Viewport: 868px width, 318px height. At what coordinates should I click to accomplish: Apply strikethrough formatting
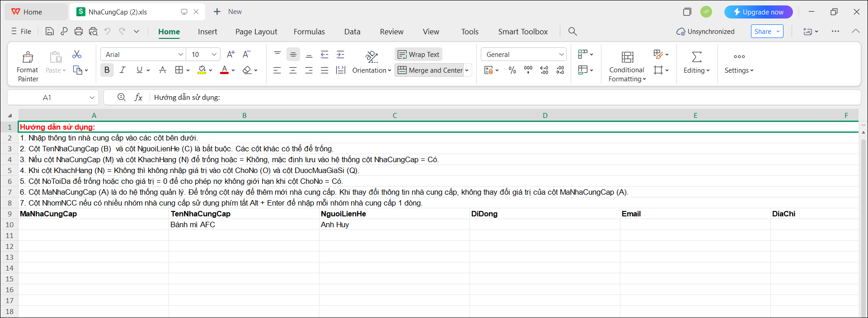tap(163, 70)
